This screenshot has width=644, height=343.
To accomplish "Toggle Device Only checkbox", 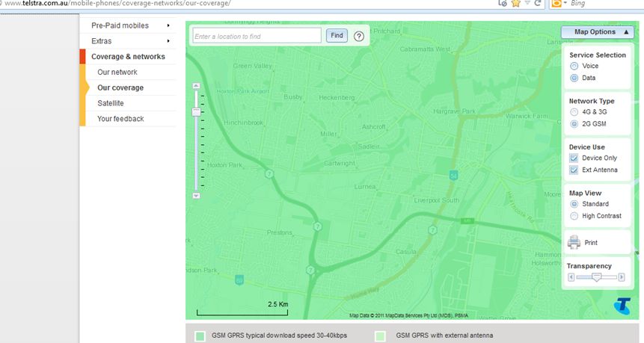I will 574,158.
